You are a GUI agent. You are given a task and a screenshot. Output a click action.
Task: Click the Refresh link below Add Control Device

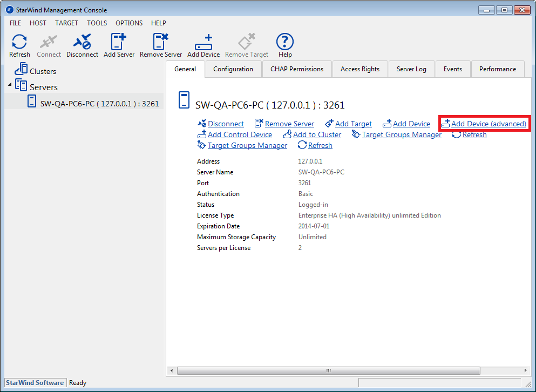pyautogui.click(x=320, y=146)
